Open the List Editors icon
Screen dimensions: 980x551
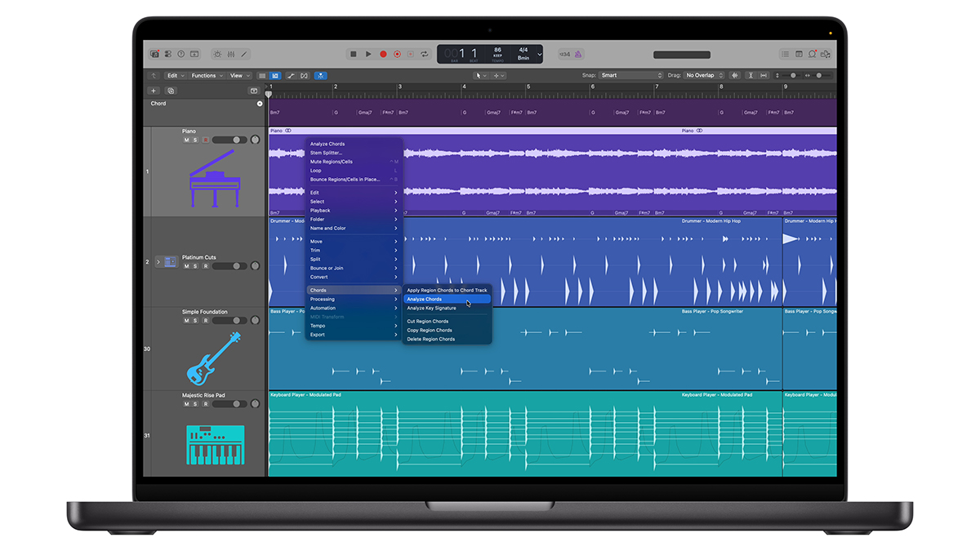point(785,54)
